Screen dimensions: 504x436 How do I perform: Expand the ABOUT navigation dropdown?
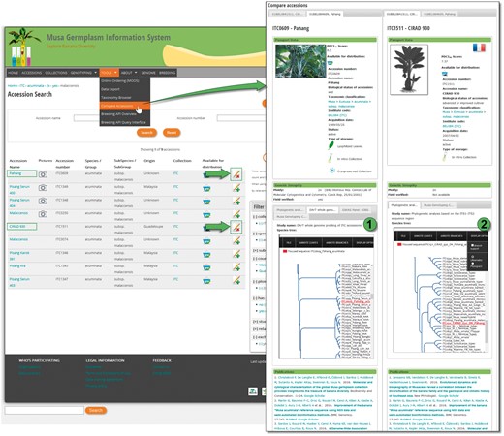tap(129, 73)
